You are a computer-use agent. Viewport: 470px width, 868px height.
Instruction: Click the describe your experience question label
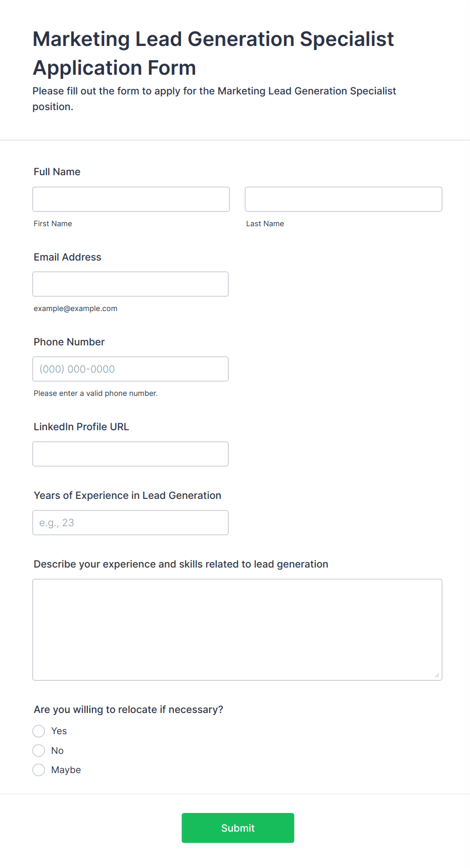(x=181, y=564)
